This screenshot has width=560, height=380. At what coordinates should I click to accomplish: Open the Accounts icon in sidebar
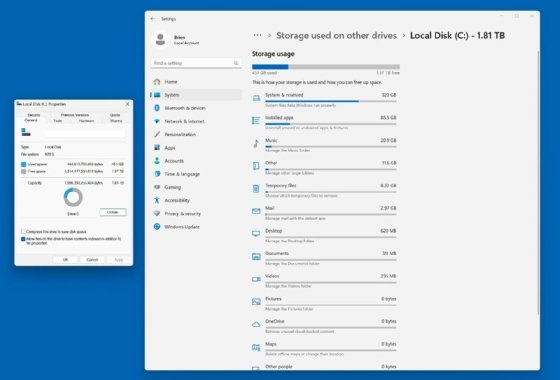pos(157,161)
